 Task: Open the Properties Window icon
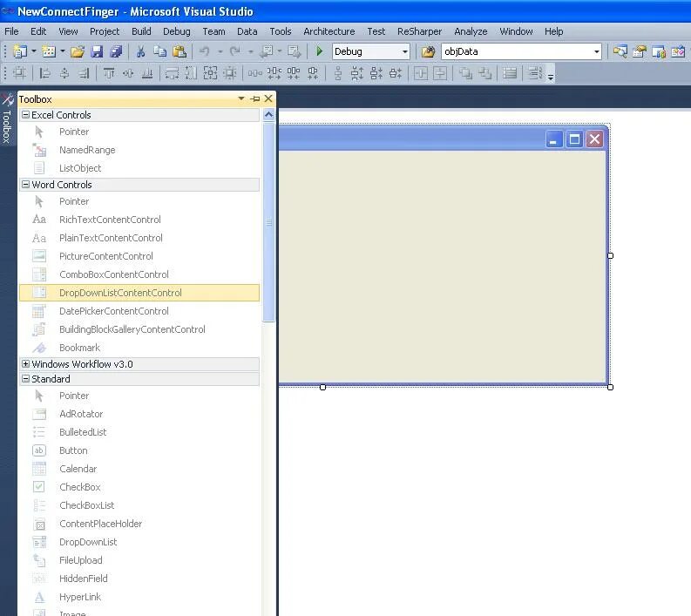click(640, 51)
